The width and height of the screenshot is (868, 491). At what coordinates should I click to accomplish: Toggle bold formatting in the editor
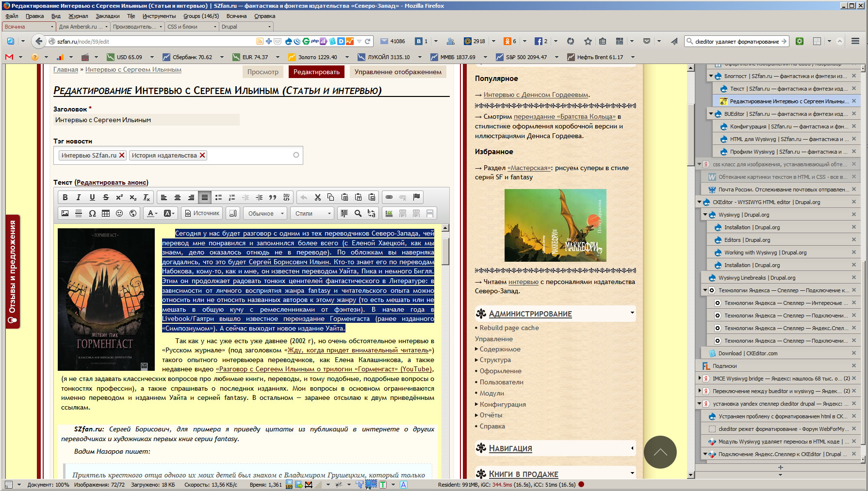pos(65,197)
